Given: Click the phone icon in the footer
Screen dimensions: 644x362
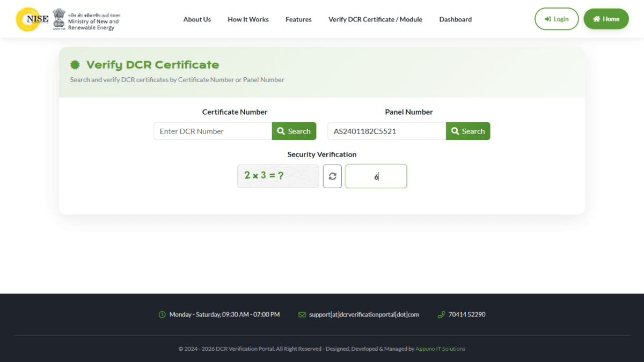Looking at the screenshot, I should pos(442,315).
